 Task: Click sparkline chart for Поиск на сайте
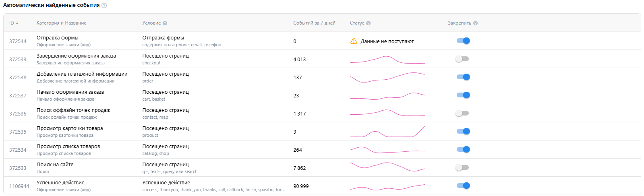(x=387, y=167)
